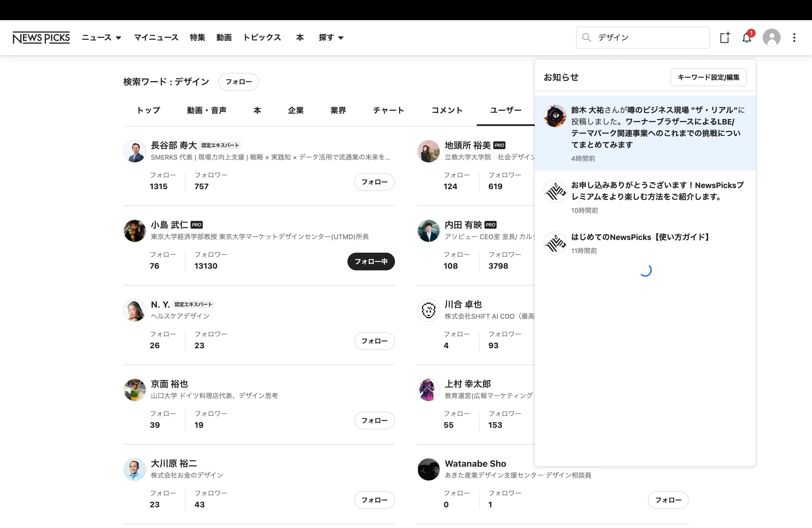Click 長谷部 寿大's follow count 1315

tap(159, 186)
